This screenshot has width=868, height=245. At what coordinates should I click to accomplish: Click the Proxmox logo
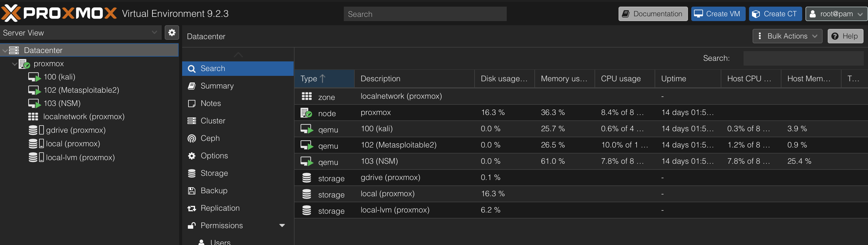point(59,13)
